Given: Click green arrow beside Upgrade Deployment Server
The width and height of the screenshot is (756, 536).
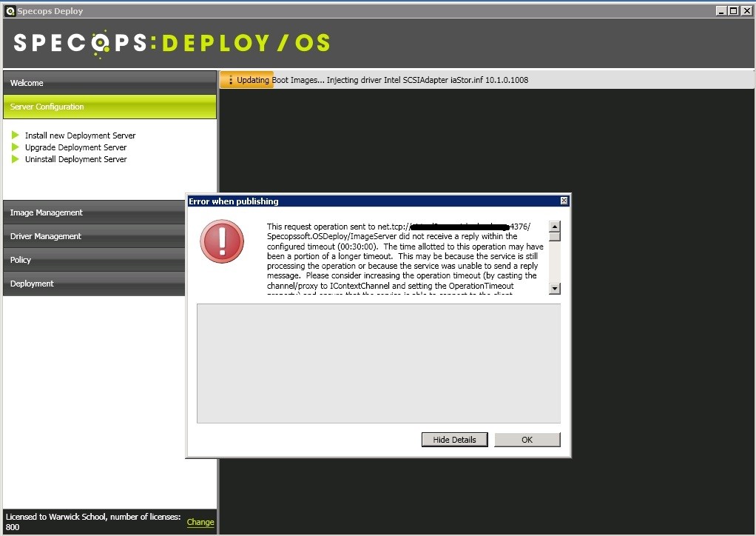Looking at the screenshot, I should coord(15,147).
